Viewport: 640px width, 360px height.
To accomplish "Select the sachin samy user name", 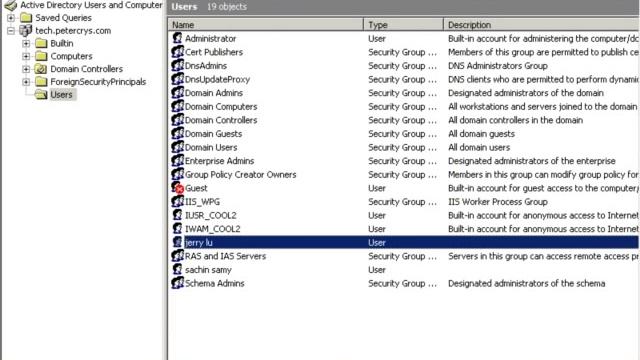I will click(x=208, y=270).
